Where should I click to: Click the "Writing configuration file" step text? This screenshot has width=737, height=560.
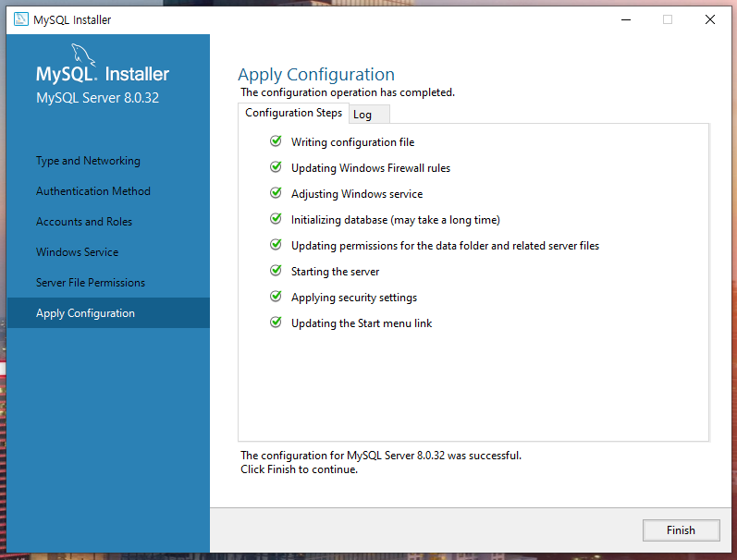[x=352, y=142]
